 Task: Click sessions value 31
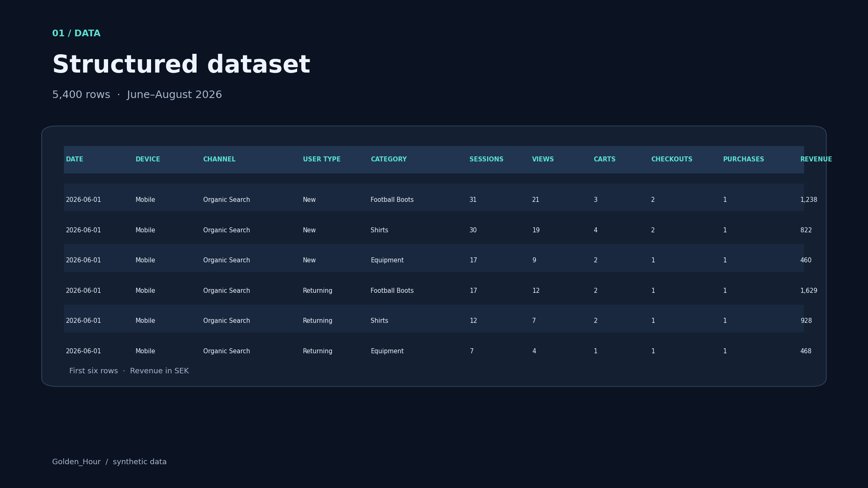tap(473, 200)
